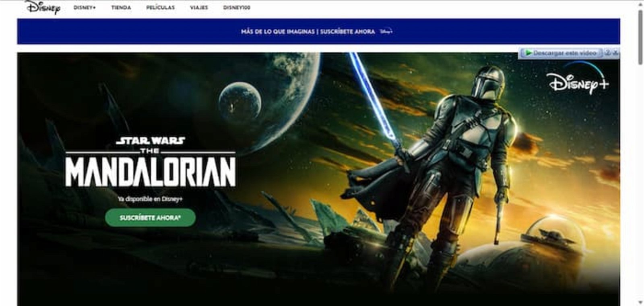Open the DISNEY+ menu item
The height and width of the screenshot is (306, 644).
pyautogui.click(x=85, y=8)
